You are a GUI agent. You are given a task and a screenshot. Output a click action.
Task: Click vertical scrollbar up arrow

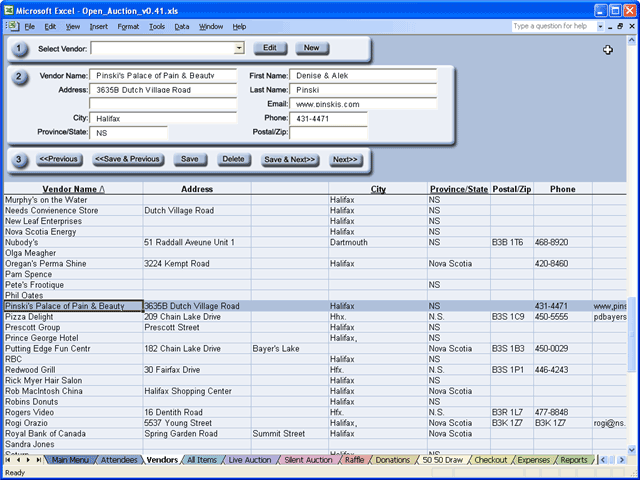(x=631, y=40)
